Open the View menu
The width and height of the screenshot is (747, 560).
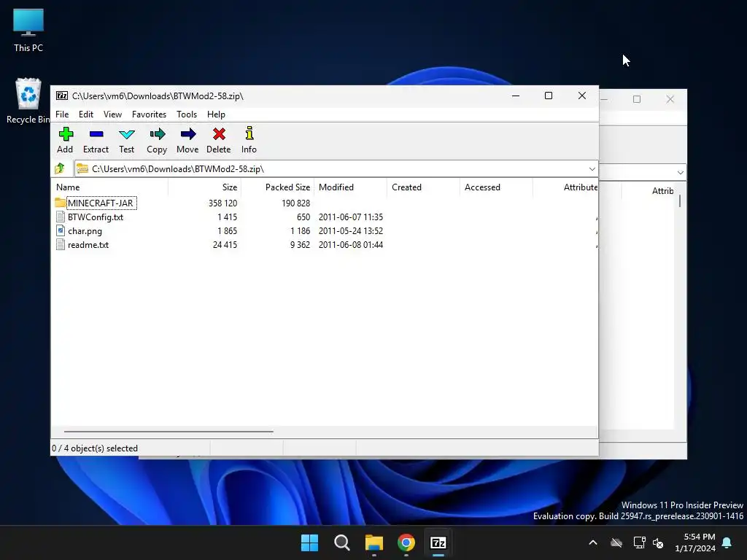112,114
